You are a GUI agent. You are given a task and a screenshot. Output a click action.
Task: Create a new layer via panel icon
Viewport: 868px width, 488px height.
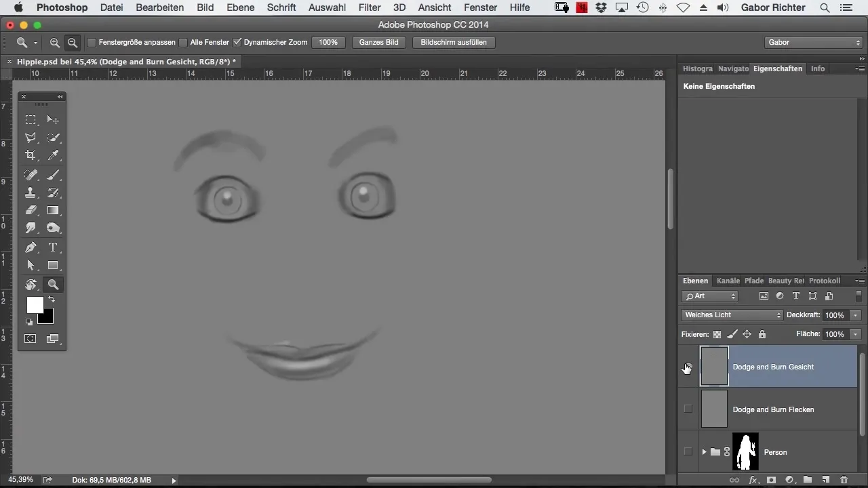825,480
